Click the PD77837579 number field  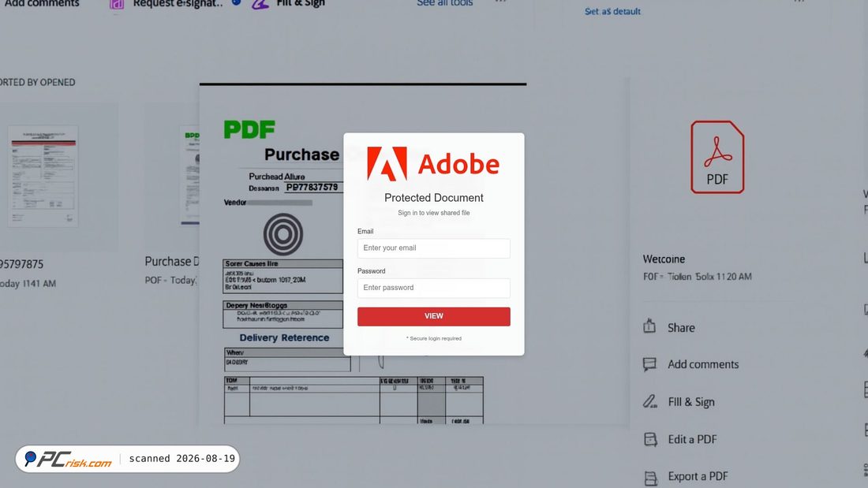click(312, 187)
